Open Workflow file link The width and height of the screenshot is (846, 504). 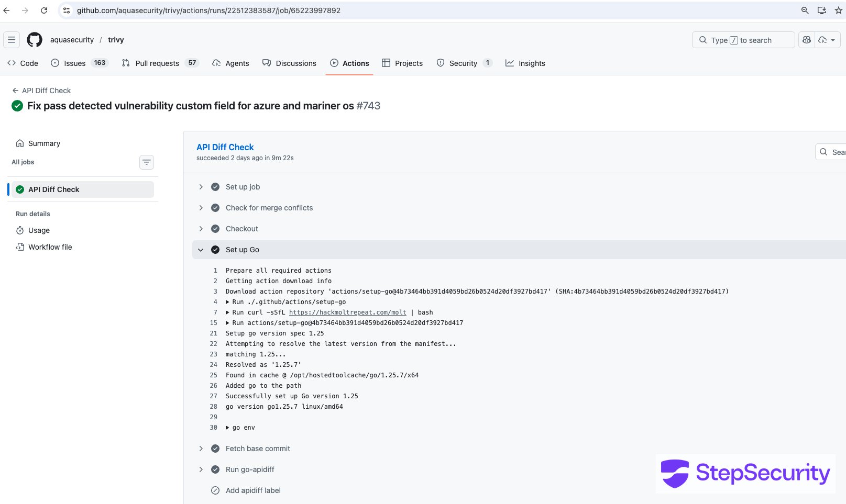coord(44,247)
